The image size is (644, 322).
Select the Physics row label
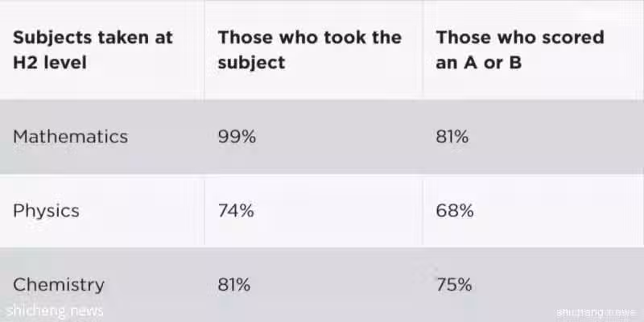click(46, 211)
